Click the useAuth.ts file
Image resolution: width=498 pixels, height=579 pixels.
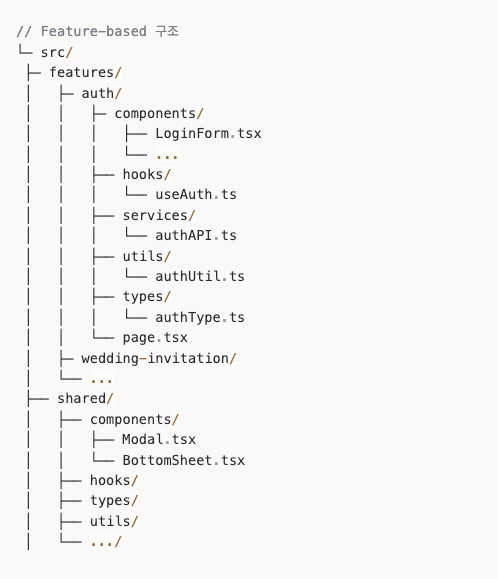click(x=196, y=195)
